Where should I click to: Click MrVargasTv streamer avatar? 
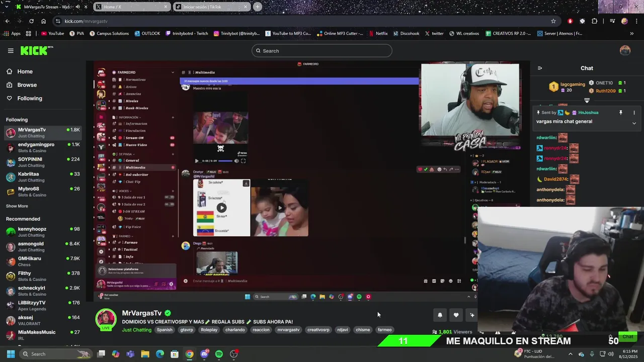tap(106, 320)
